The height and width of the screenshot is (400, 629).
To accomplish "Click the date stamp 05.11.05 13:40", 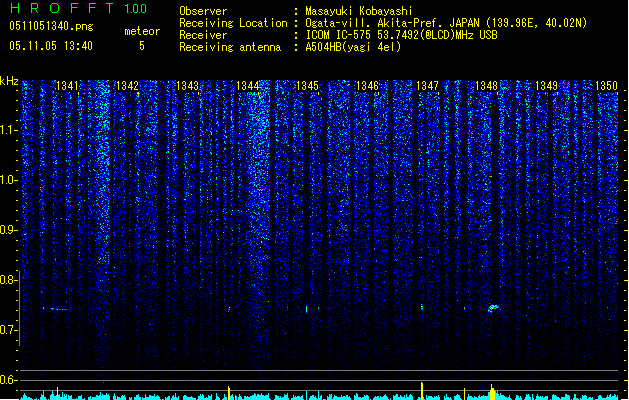I will [x=51, y=46].
